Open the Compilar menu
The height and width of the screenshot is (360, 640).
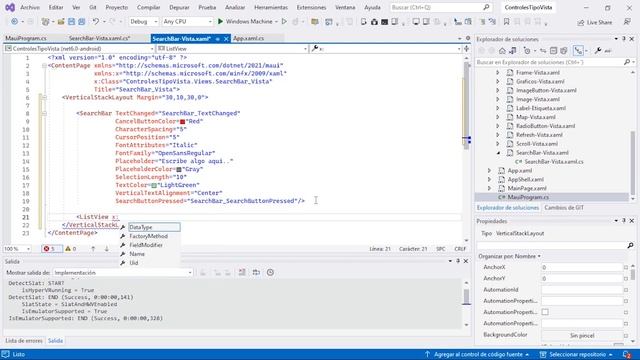click(149, 7)
